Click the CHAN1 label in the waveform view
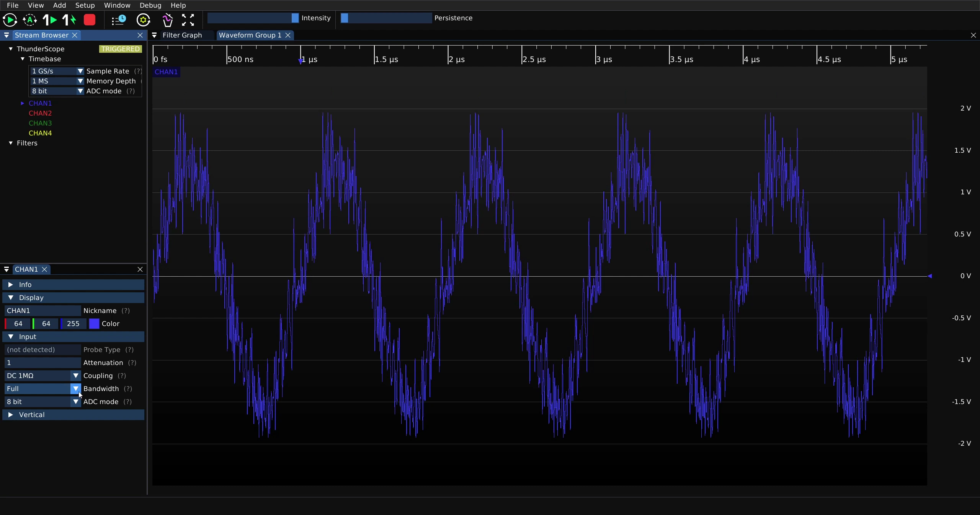Screen dimensions: 980x515 (x=166, y=72)
